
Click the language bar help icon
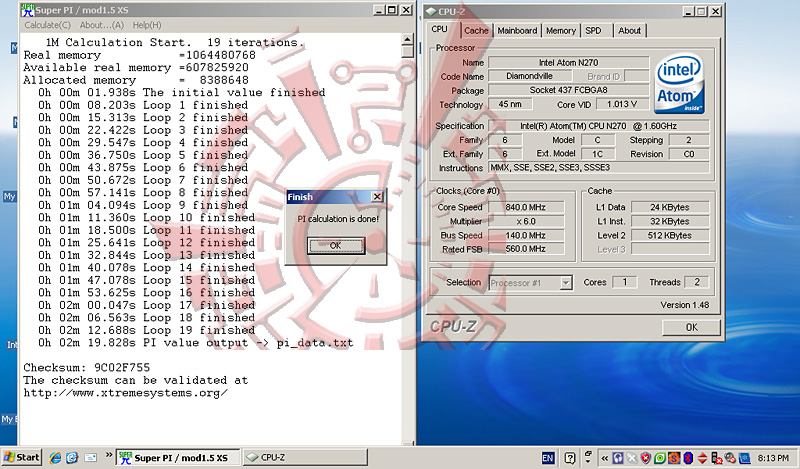tap(570, 458)
